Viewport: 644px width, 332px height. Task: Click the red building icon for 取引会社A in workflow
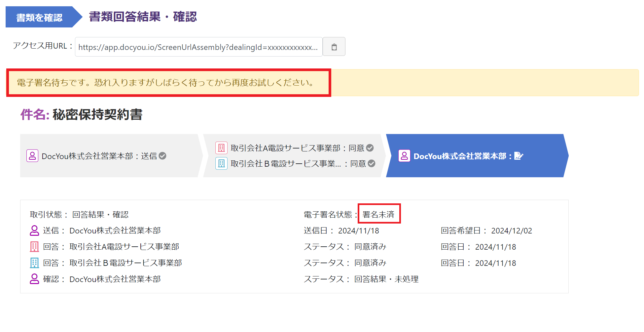click(221, 148)
